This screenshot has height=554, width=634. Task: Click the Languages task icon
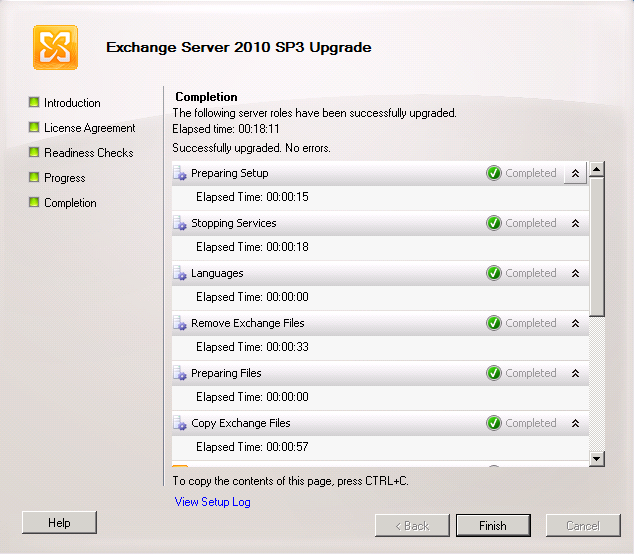point(180,273)
